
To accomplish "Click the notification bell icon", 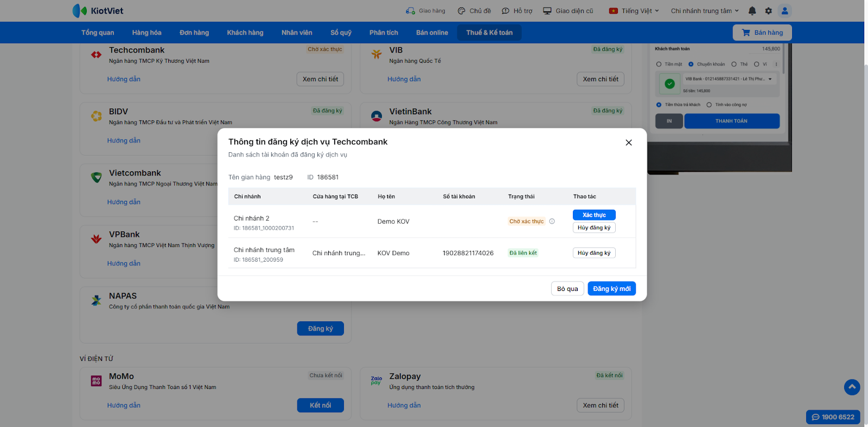I will pyautogui.click(x=752, y=11).
